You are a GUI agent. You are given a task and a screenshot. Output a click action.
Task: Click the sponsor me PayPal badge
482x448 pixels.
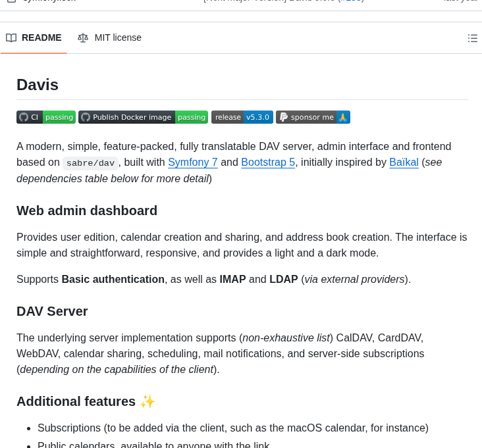click(313, 117)
